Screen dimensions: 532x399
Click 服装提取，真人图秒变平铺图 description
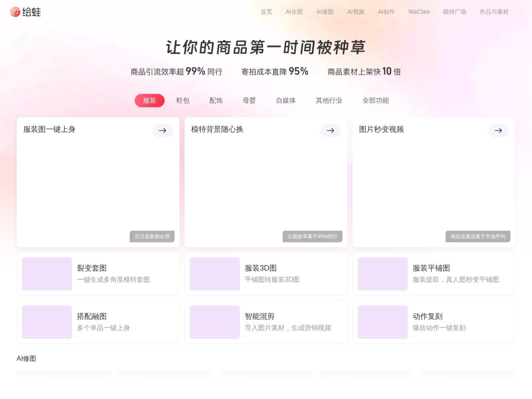pos(456,280)
